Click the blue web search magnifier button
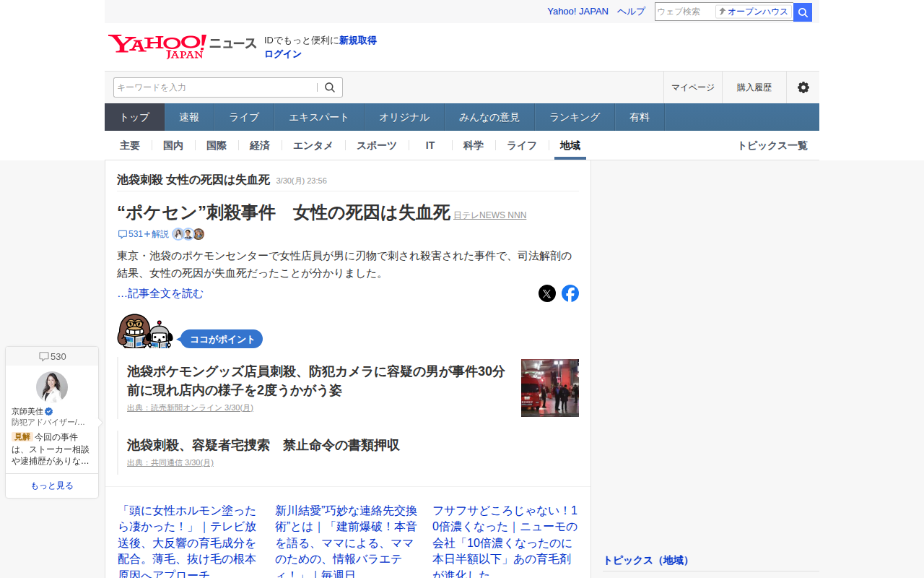Screen dimensions: 924x578 point(803,12)
